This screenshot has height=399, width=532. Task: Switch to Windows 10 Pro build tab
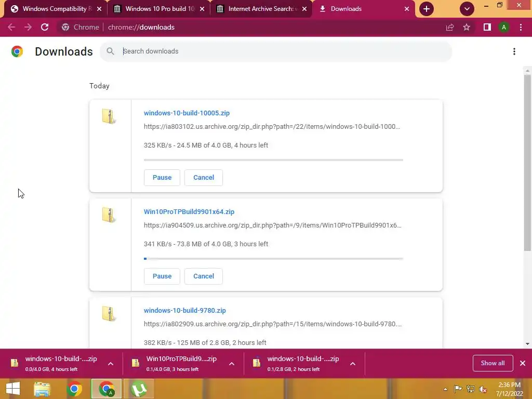tap(158, 9)
